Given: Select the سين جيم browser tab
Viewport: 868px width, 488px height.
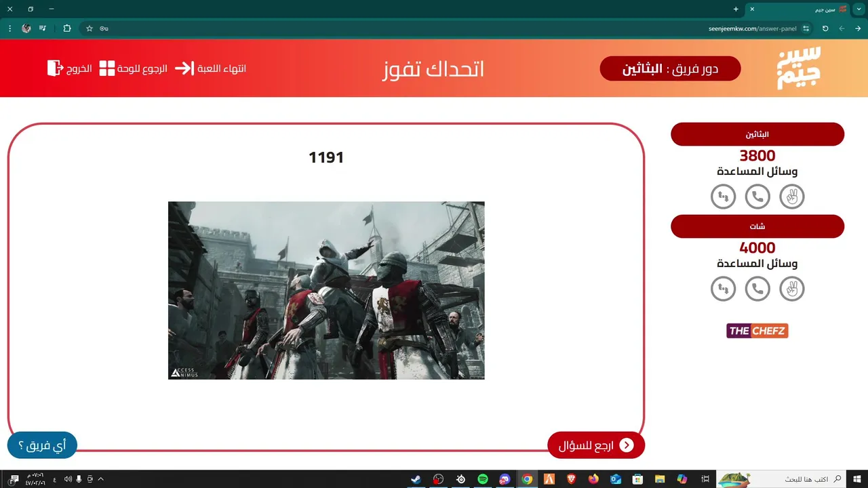Looking at the screenshot, I should (x=798, y=9).
